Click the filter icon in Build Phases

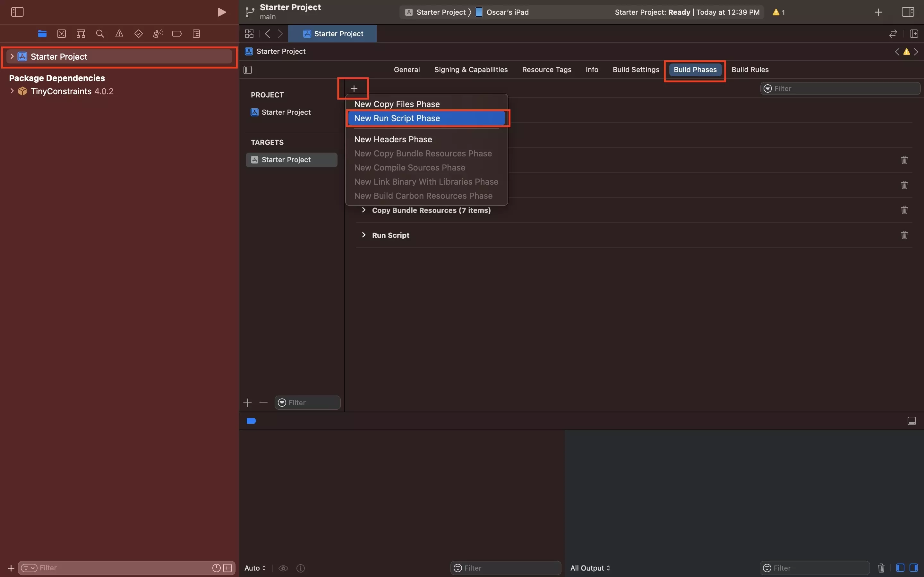pyautogui.click(x=768, y=88)
